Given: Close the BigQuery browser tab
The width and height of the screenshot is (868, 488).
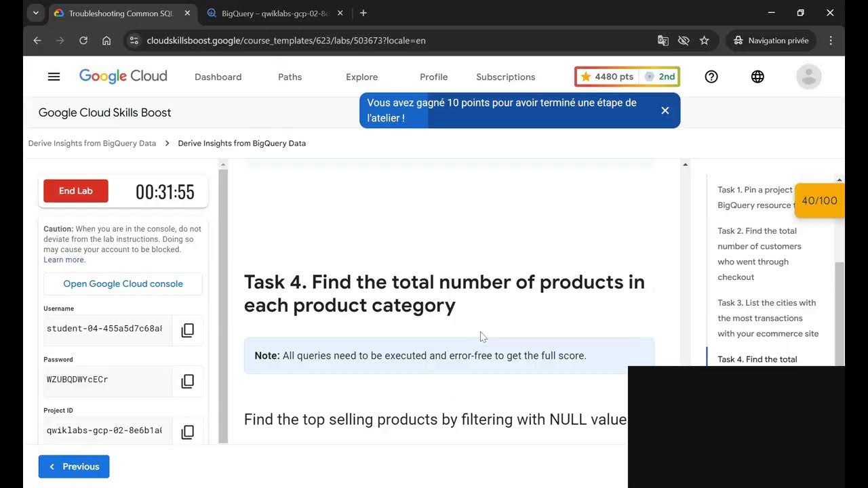Looking at the screenshot, I should tap(340, 13).
